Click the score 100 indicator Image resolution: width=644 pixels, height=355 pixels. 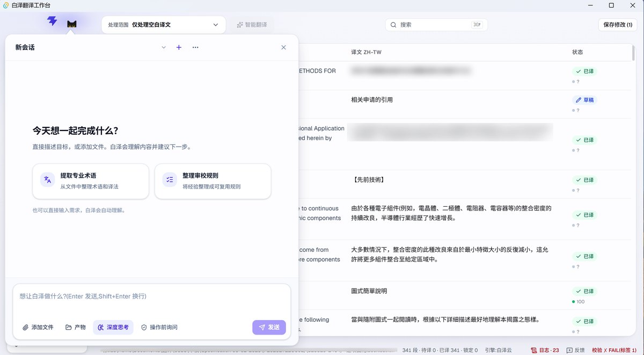tap(579, 302)
